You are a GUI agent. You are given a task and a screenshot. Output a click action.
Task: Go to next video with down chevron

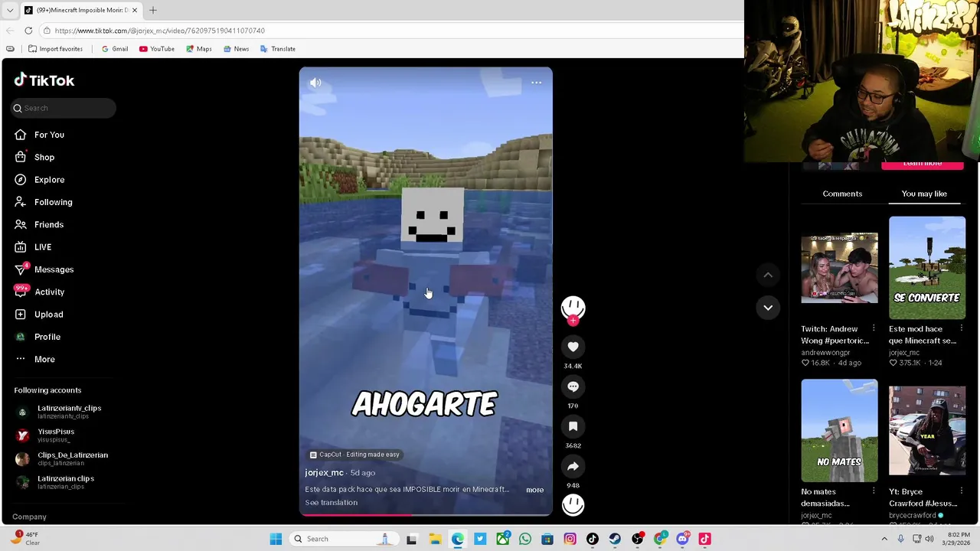tap(768, 308)
